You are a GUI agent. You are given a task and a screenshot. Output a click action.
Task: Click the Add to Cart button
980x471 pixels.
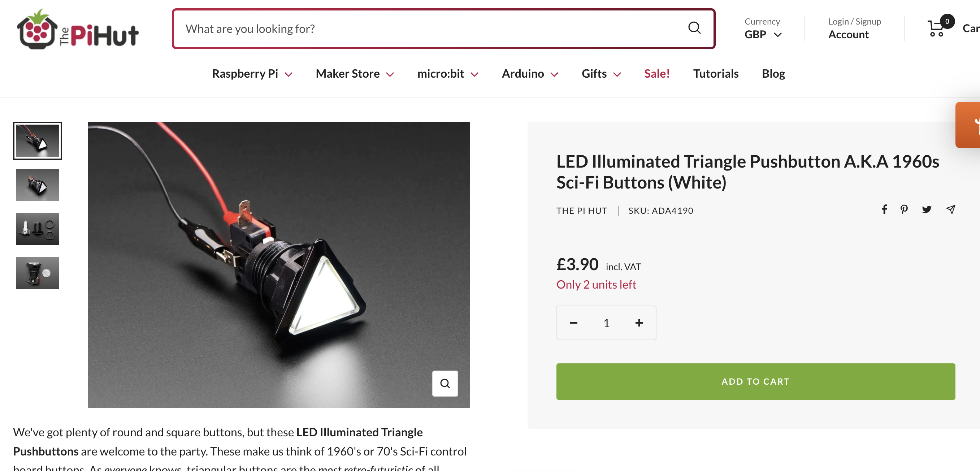tap(755, 381)
